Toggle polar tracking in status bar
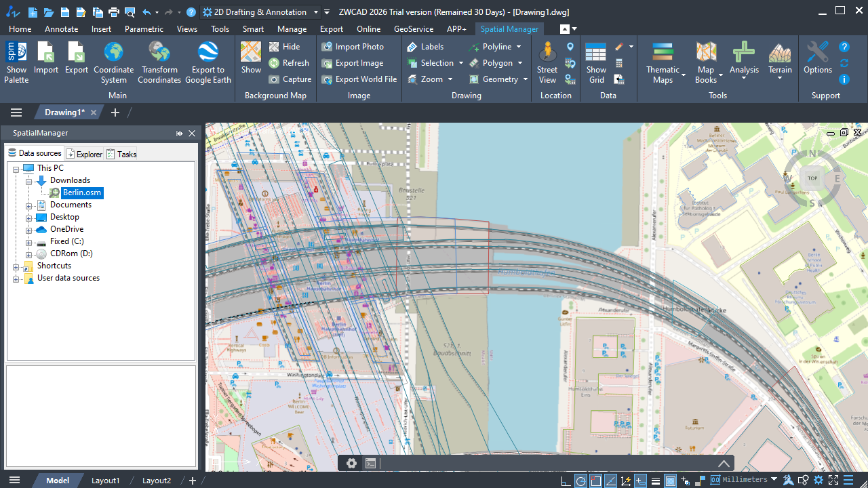 (580, 481)
